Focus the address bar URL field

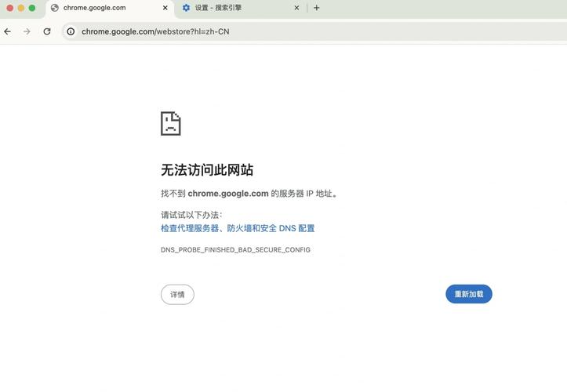coord(314,32)
